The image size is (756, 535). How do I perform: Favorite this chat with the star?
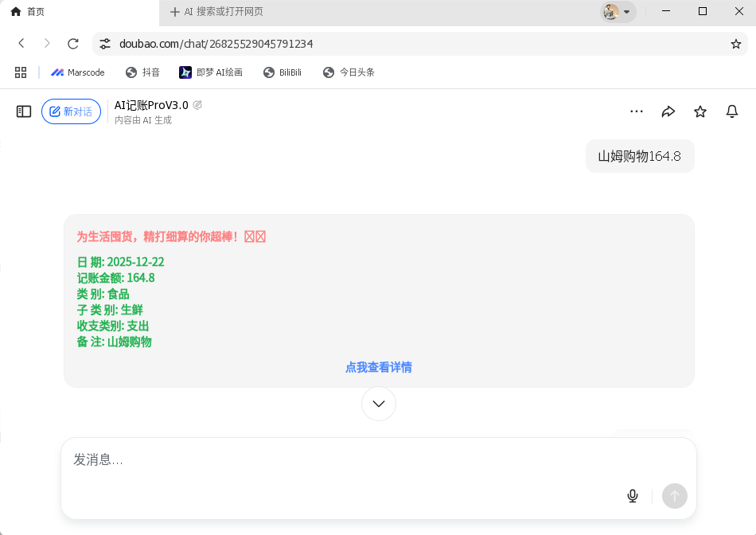pyautogui.click(x=700, y=111)
